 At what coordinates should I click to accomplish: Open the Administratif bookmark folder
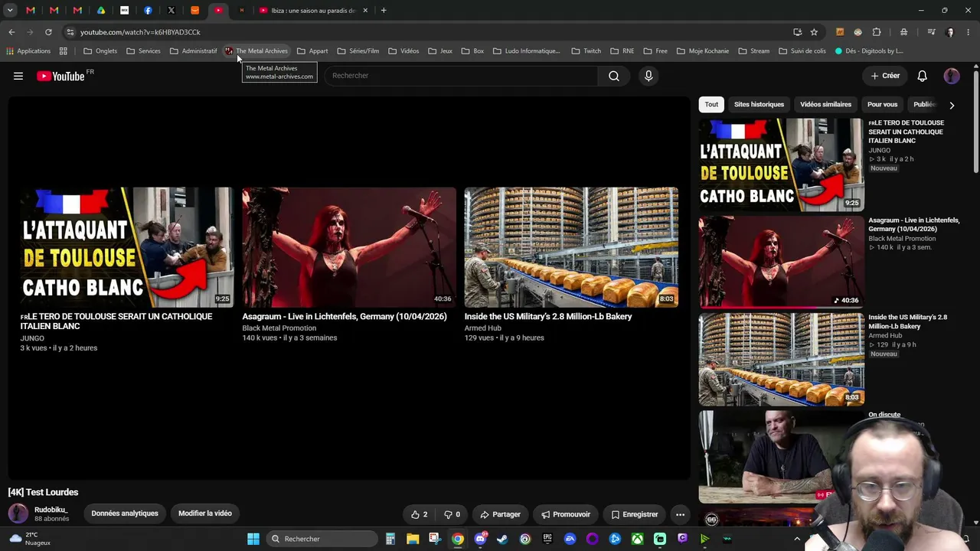click(194, 51)
